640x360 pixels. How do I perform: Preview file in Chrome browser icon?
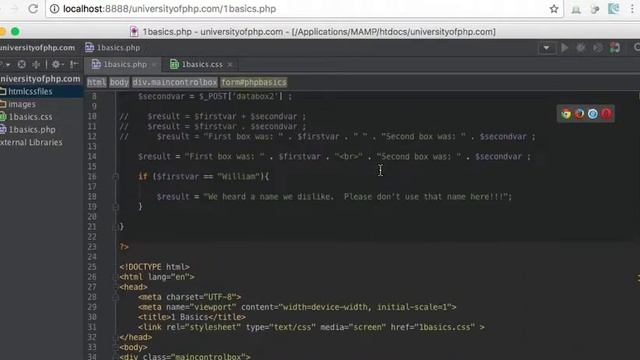tap(566, 114)
